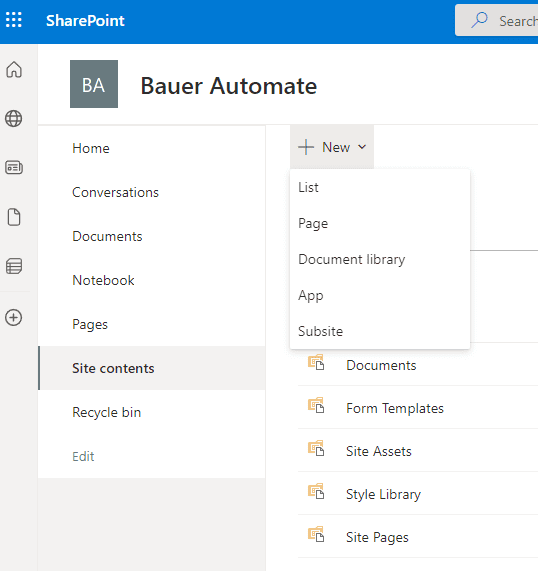The height and width of the screenshot is (571, 538).
Task: Click the library icon next to Style Library
Action: [x=316, y=491]
